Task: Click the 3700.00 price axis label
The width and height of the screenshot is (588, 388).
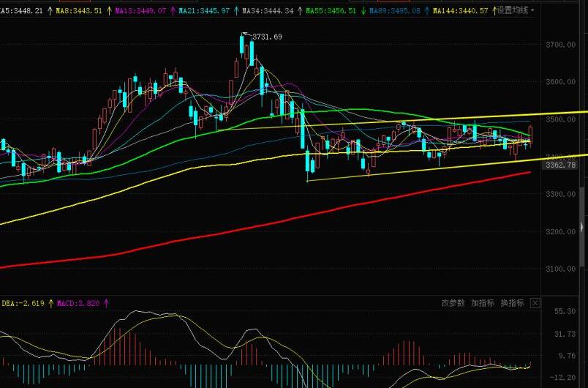Action: tap(561, 45)
